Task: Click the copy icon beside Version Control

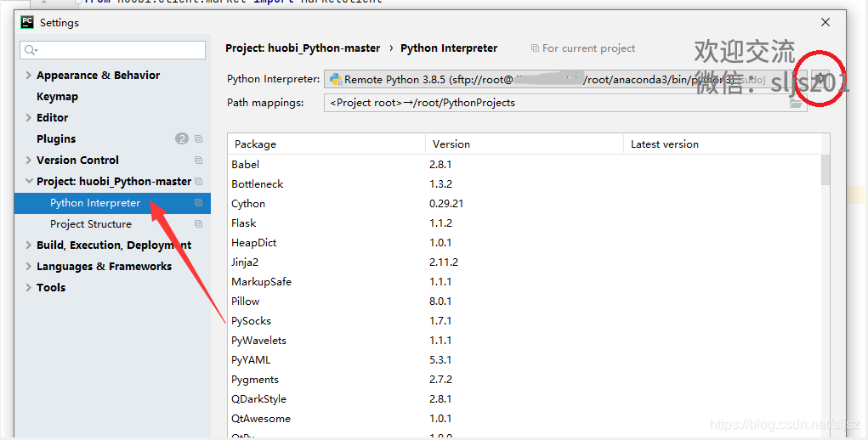Action: (198, 160)
